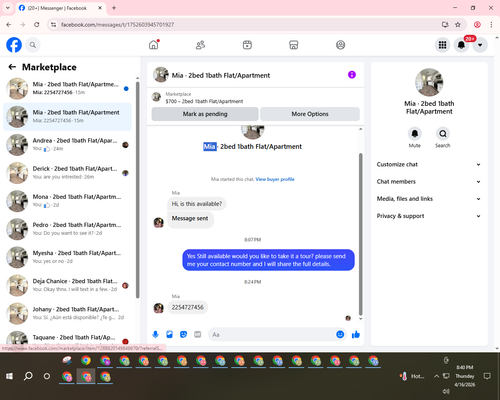Click the phone number message 2254727456
Image resolution: width=500 pixels, height=400 pixels.
[x=188, y=307]
